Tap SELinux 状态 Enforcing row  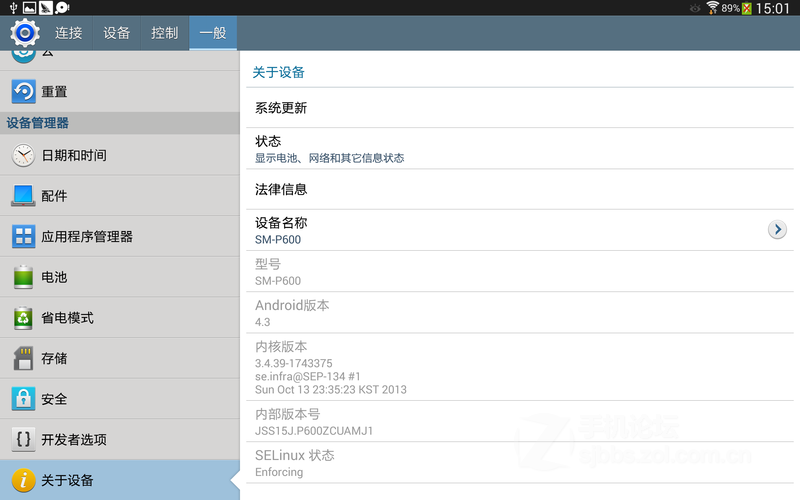pos(519,463)
